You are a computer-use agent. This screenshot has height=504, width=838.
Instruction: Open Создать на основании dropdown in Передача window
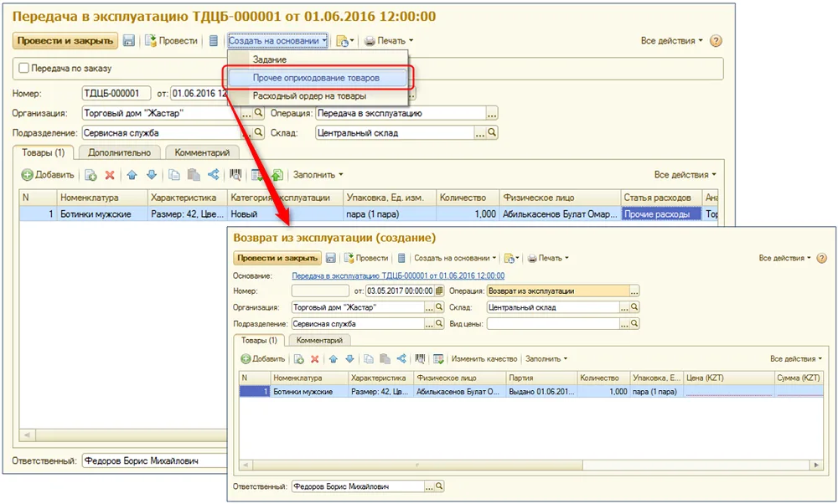[277, 40]
